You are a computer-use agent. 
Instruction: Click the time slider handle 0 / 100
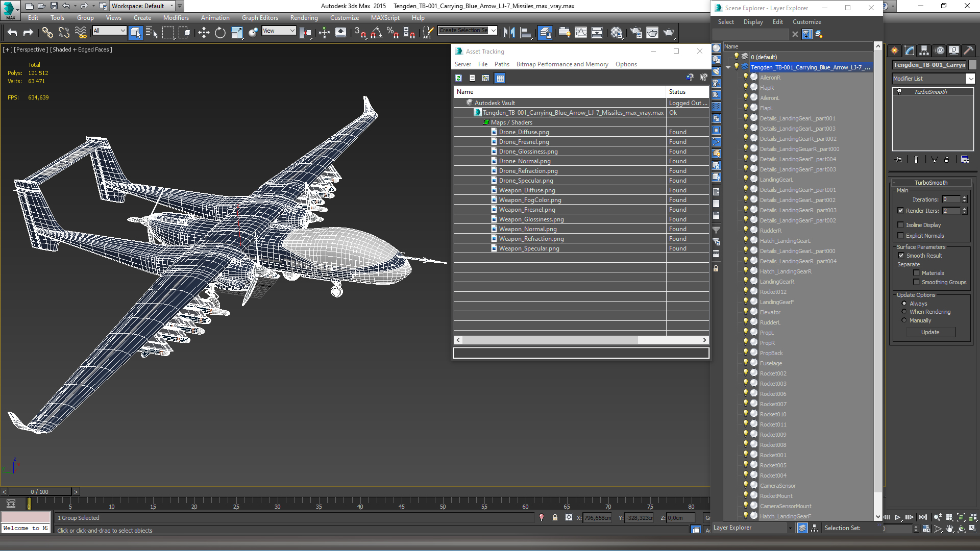pyautogui.click(x=39, y=492)
